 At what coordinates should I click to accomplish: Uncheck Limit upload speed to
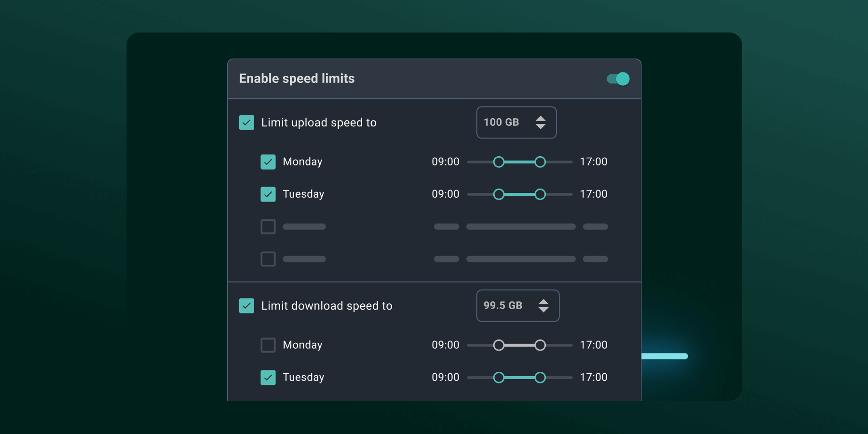(x=246, y=122)
